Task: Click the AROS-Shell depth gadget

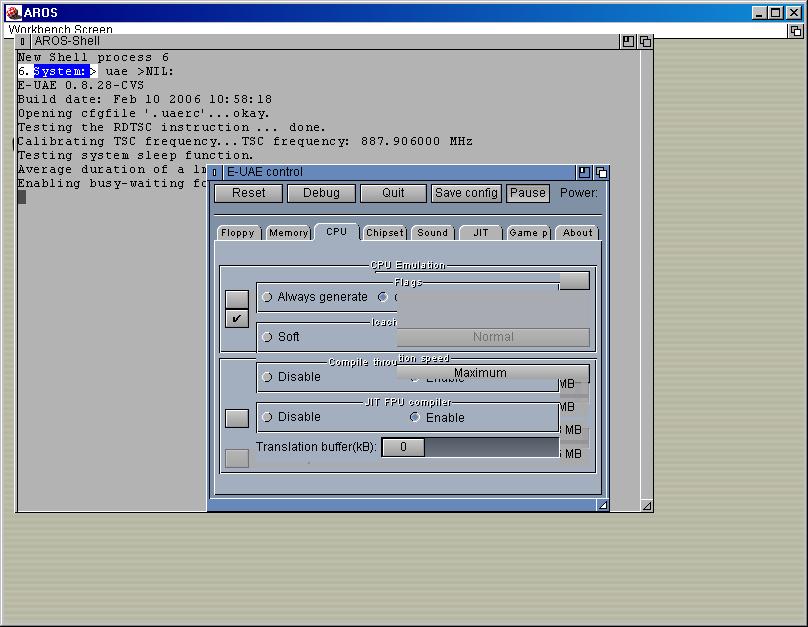Action: (645, 41)
